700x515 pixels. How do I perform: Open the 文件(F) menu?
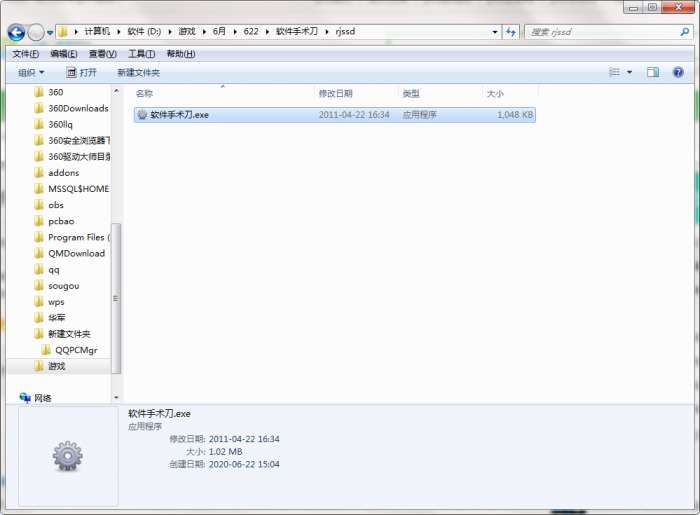click(x=25, y=54)
